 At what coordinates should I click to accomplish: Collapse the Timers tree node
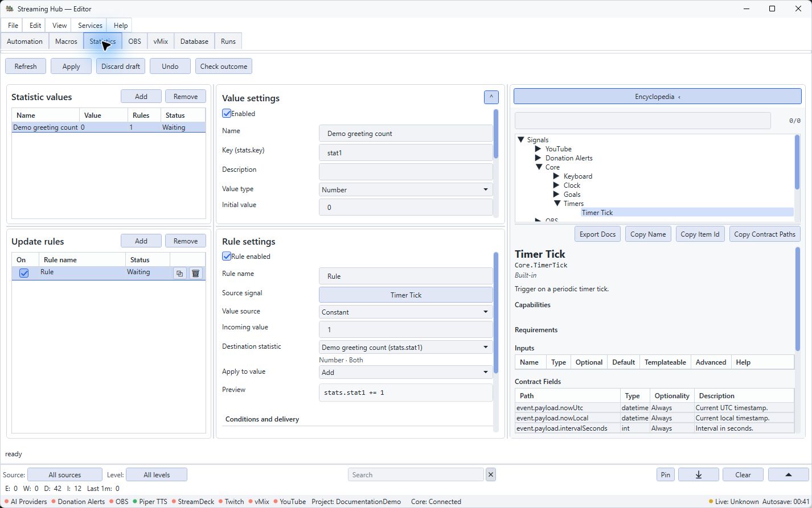pos(556,204)
